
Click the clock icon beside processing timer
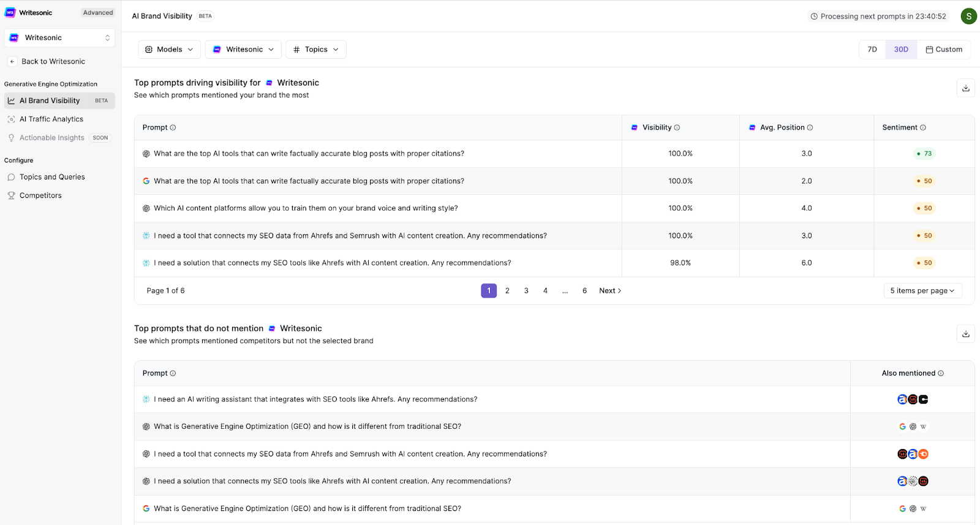click(814, 17)
